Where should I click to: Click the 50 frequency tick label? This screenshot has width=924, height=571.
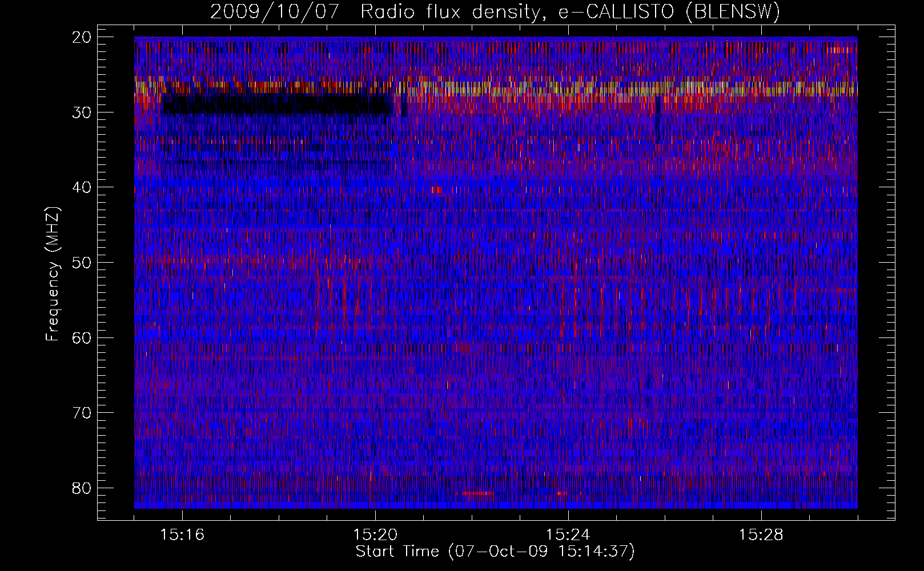point(82,263)
